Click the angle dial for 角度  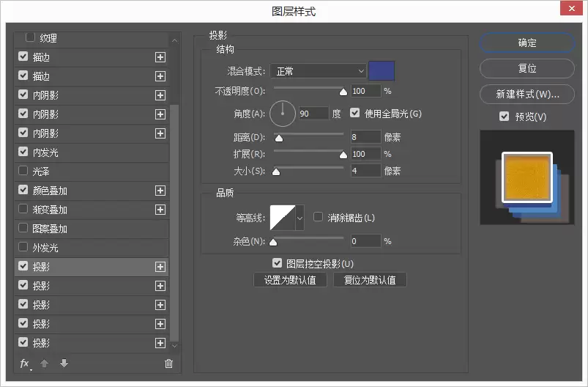[283, 114]
